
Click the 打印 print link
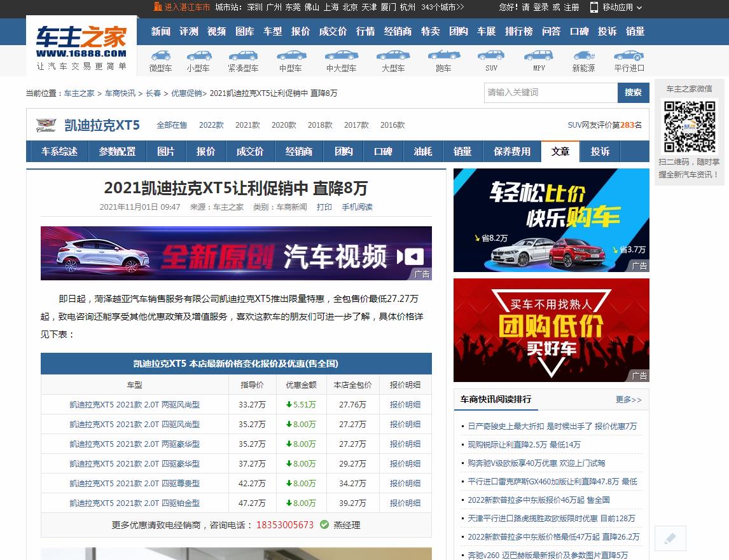click(324, 207)
